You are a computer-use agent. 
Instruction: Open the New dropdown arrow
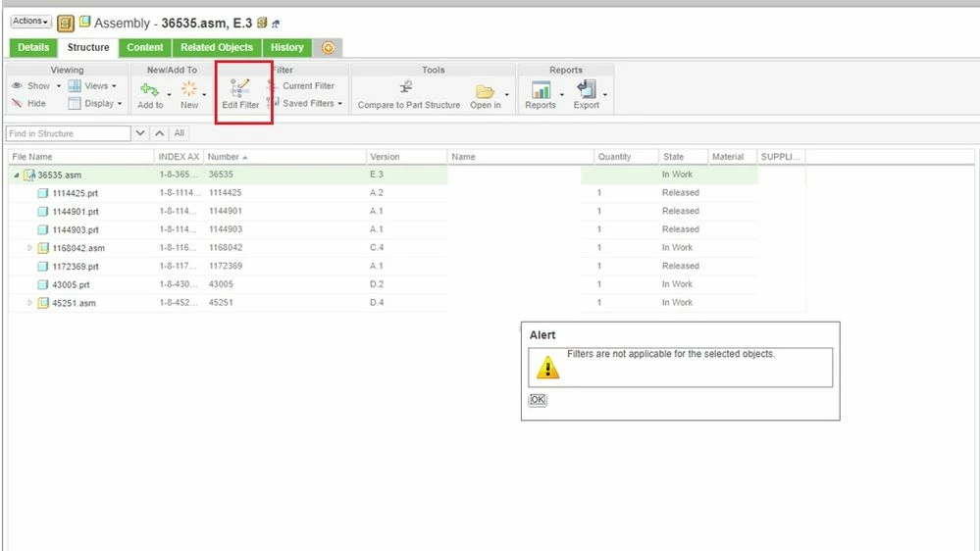coord(204,94)
